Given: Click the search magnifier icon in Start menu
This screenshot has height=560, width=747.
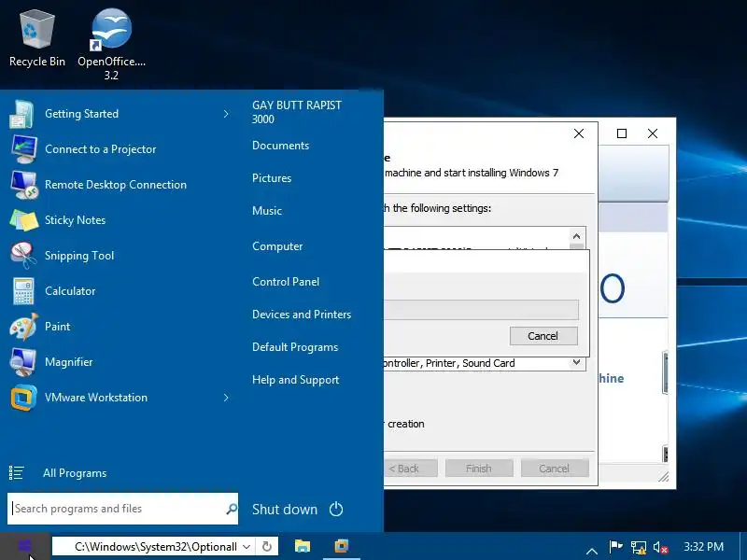Looking at the screenshot, I should click(232, 509).
